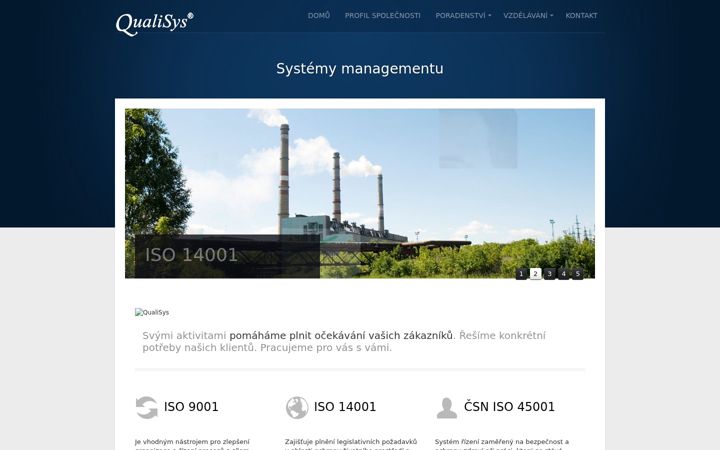Open the DOMŮ menu item
The image size is (720, 450).
319,16
